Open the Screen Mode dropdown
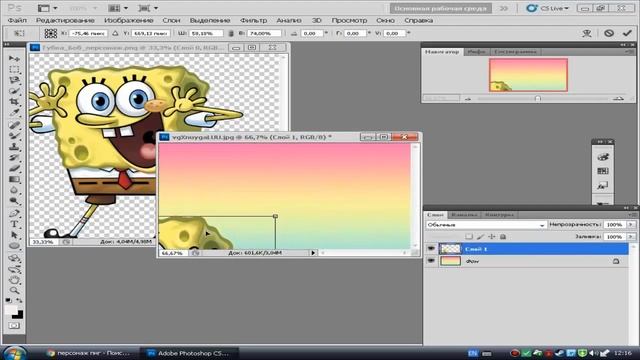Viewport: 640px width, 360px height. [148, 8]
